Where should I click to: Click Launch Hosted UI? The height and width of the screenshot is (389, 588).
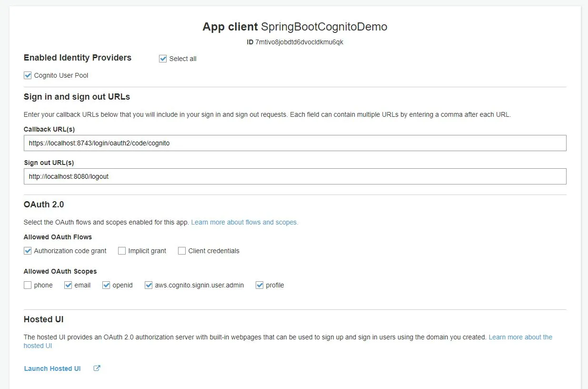(52, 368)
